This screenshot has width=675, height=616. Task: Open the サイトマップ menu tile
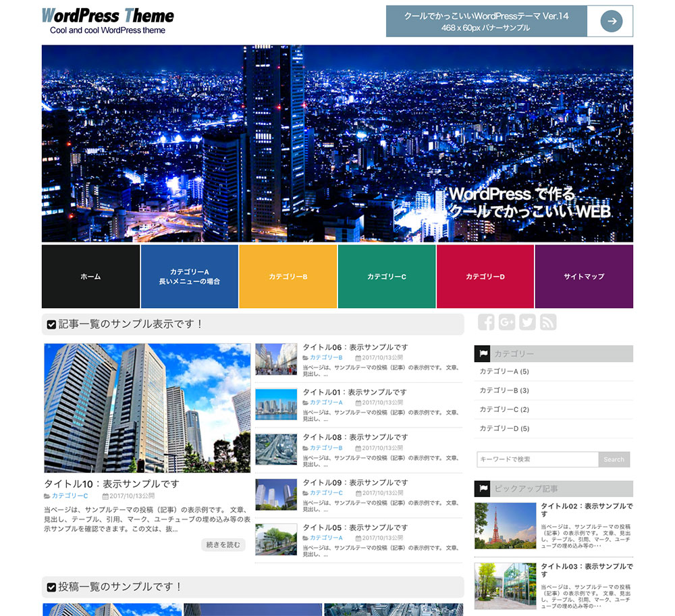tap(584, 276)
